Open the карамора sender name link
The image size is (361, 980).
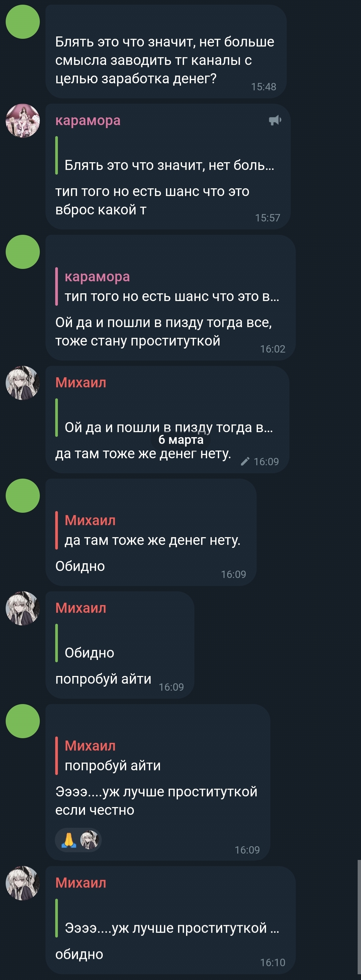click(88, 121)
